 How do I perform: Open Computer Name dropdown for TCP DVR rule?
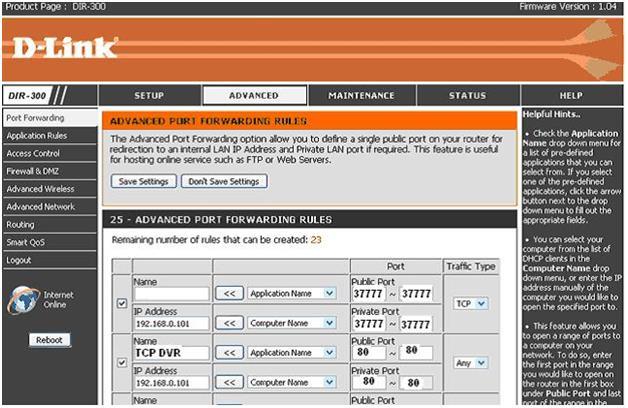pyautogui.click(x=291, y=382)
